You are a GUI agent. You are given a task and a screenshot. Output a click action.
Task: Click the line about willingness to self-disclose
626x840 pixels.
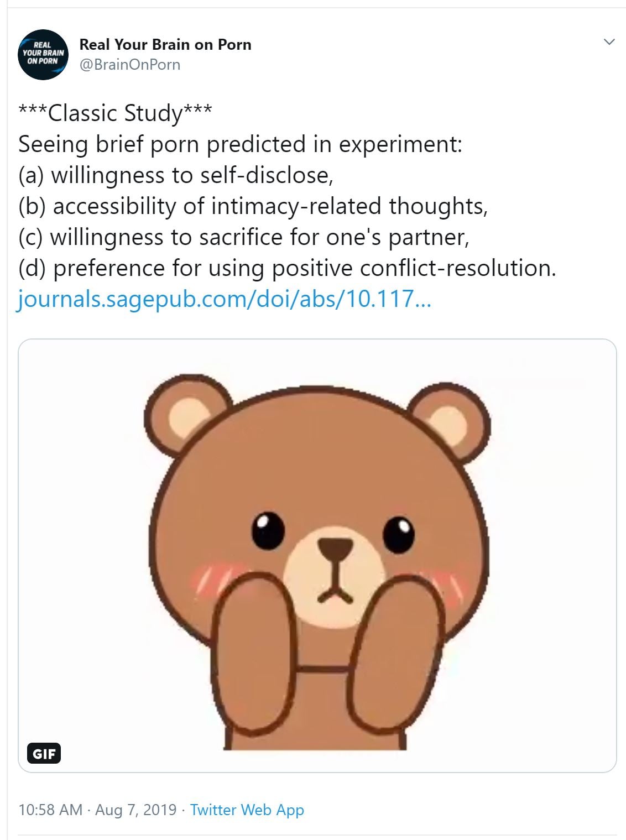click(x=176, y=175)
